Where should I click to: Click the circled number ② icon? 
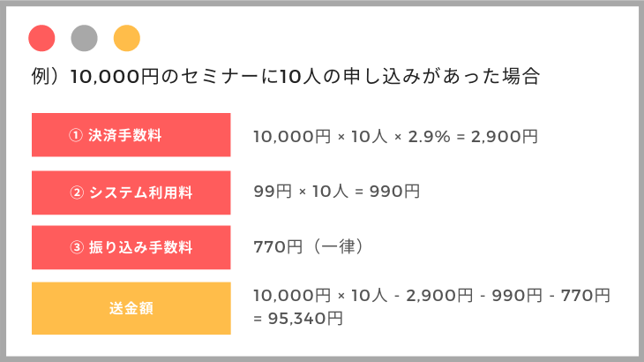coord(77,192)
